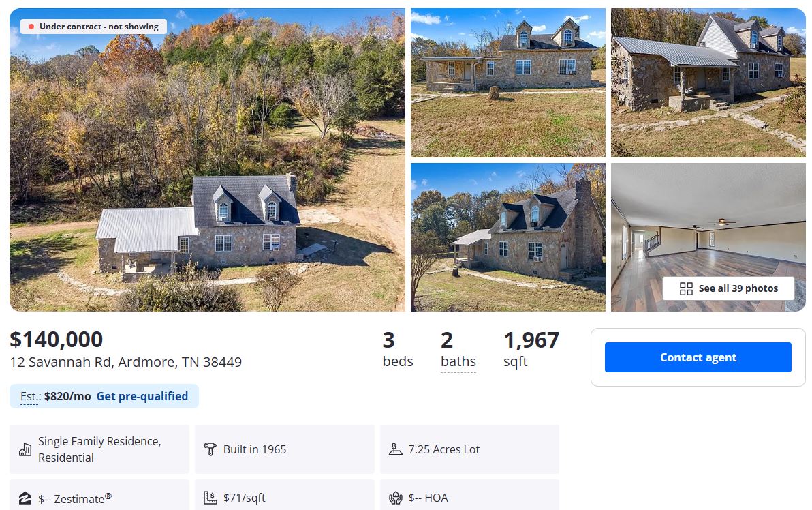
Task: Open the photo showing the stone chimney side
Action: click(x=507, y=237)
